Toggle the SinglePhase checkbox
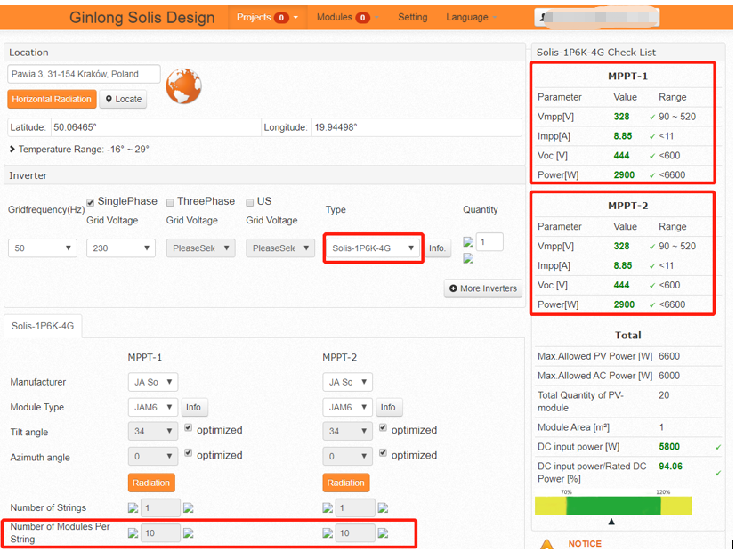The height and width of the screenshot is (560, 736). coord(90,202)
